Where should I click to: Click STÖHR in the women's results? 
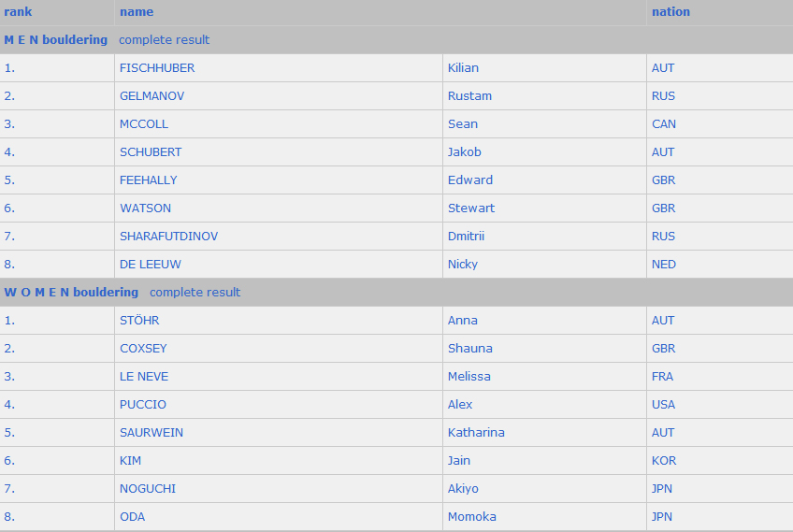click(139, 321)
